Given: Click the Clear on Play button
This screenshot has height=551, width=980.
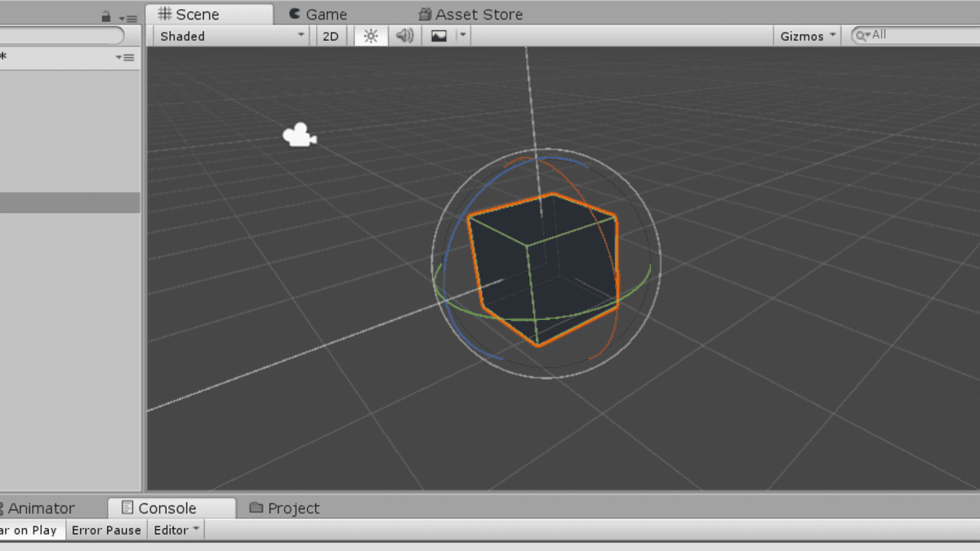Looking at the screenshot, I should coord(29,530).
